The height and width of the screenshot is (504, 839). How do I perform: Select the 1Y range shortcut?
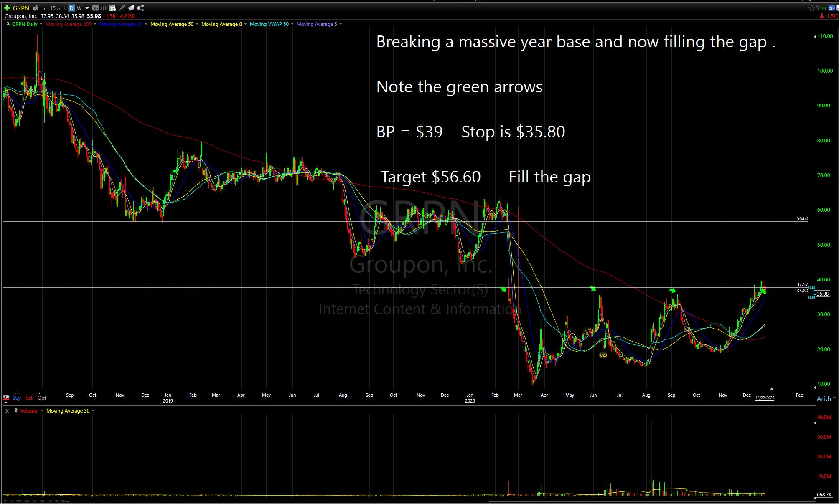click(12, 501)
